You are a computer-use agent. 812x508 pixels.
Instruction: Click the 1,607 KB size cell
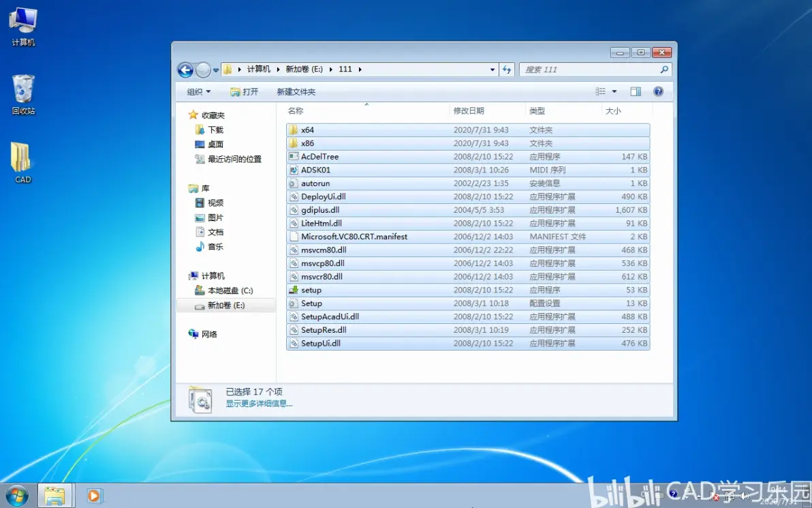point(631,210)
